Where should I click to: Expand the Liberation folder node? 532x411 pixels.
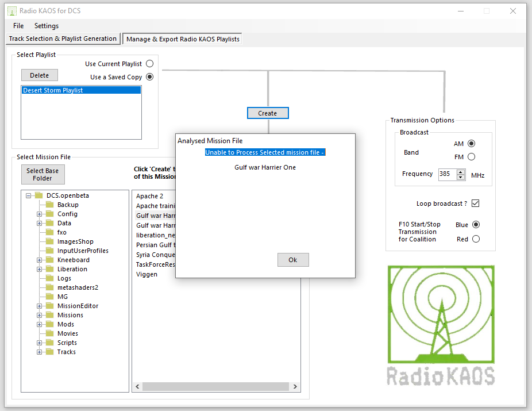(40, 269)
